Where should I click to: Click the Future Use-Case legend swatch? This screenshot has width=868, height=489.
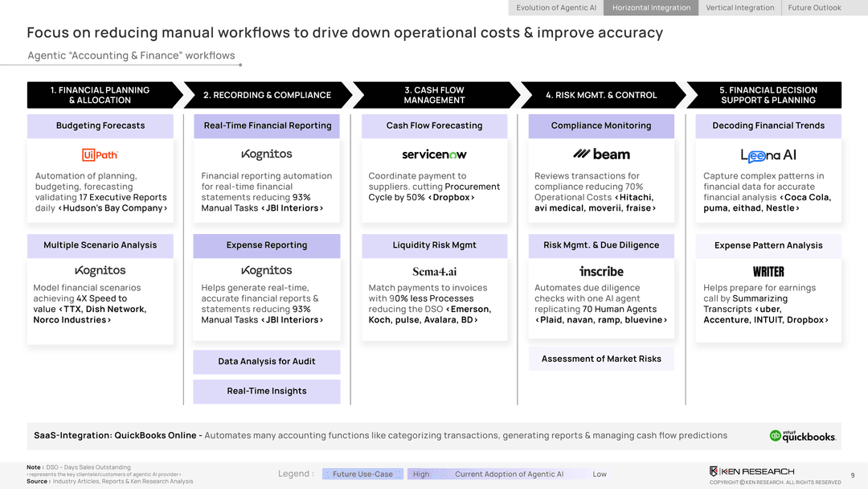[362, 475]
